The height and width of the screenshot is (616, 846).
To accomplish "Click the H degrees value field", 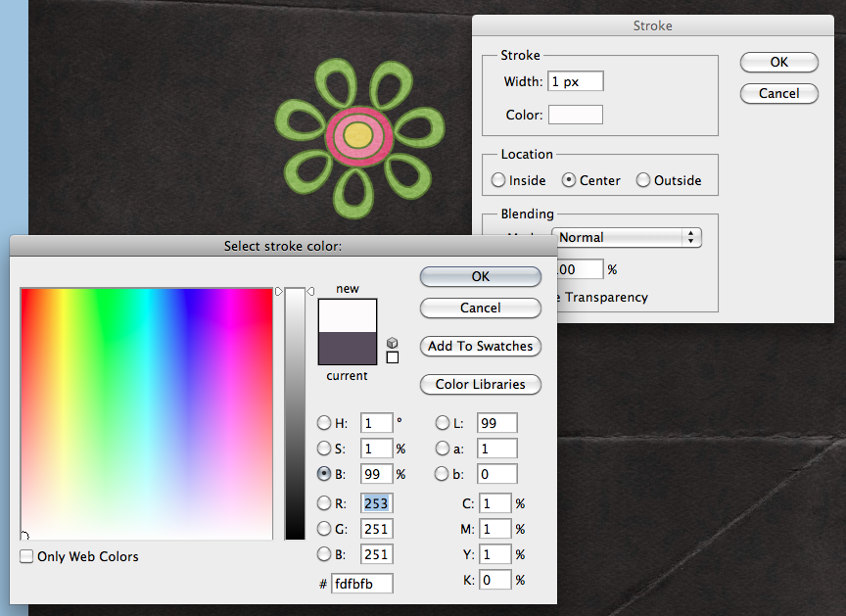I will click(377, 422).
